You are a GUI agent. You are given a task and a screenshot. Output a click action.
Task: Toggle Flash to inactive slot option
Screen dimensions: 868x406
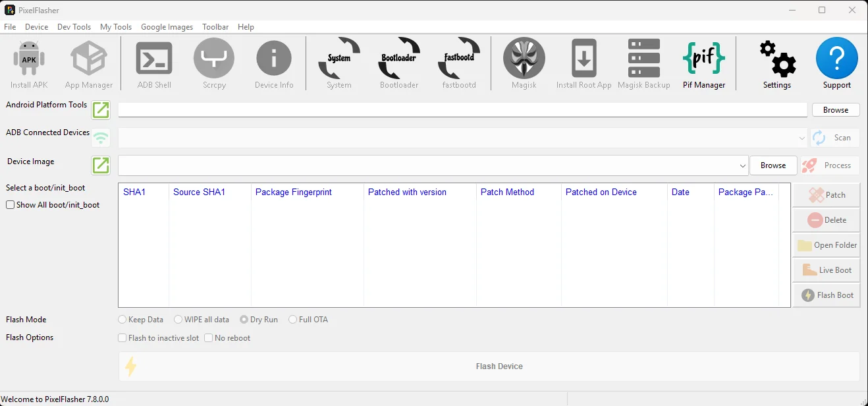122,338
